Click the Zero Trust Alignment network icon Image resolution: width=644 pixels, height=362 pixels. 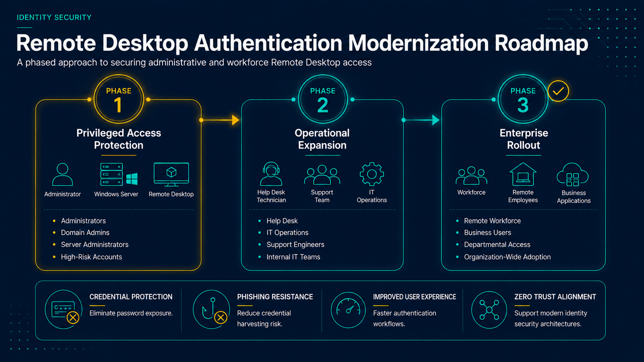pos(489,310)
